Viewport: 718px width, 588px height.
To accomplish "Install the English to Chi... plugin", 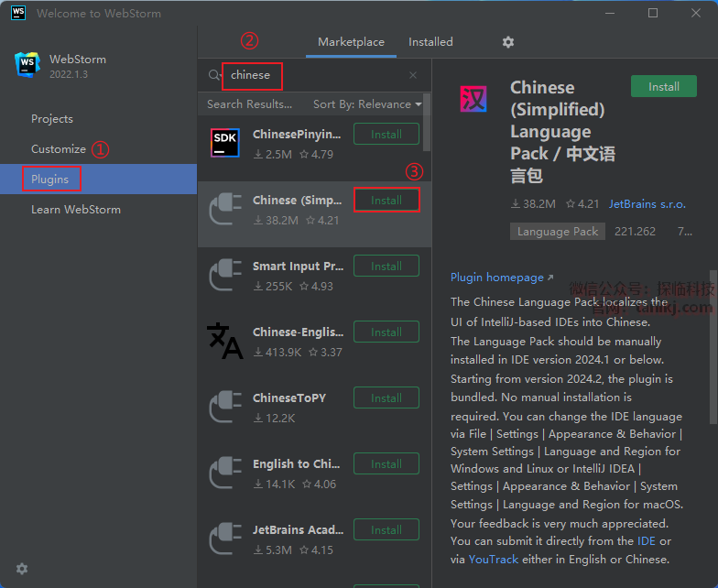I will [386, 463].
